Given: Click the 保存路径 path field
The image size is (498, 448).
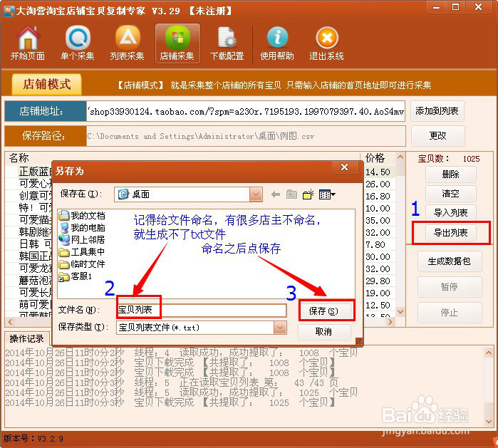Looking at the screenshot, I should click(x=246, y=136).
